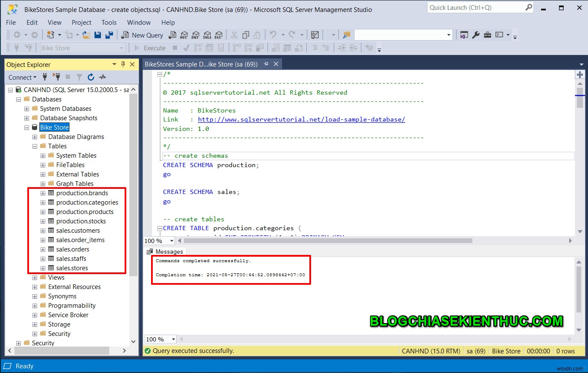
Task: Click the Open File folder icon
Action: click(86, 35)
